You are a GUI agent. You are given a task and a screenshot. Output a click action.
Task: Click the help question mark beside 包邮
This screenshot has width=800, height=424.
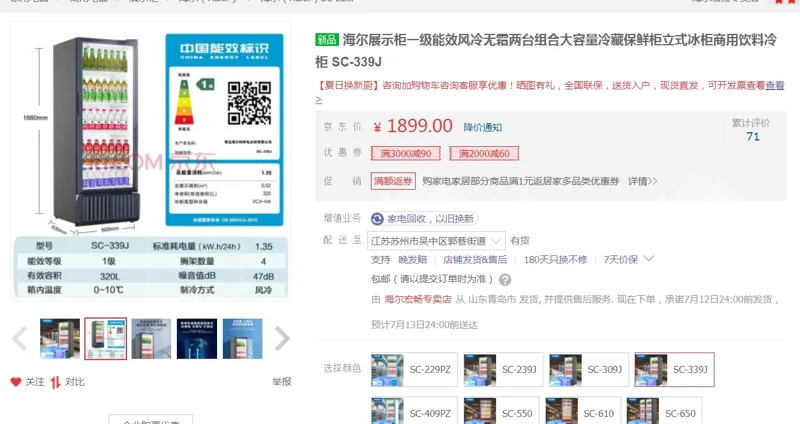pos(505,279)
